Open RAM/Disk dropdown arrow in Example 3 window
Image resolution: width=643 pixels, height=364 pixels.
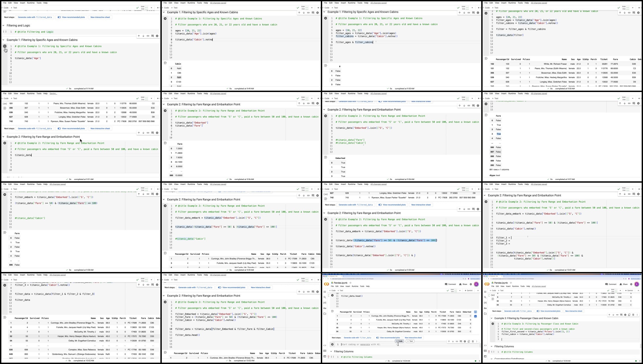point(620,291)
